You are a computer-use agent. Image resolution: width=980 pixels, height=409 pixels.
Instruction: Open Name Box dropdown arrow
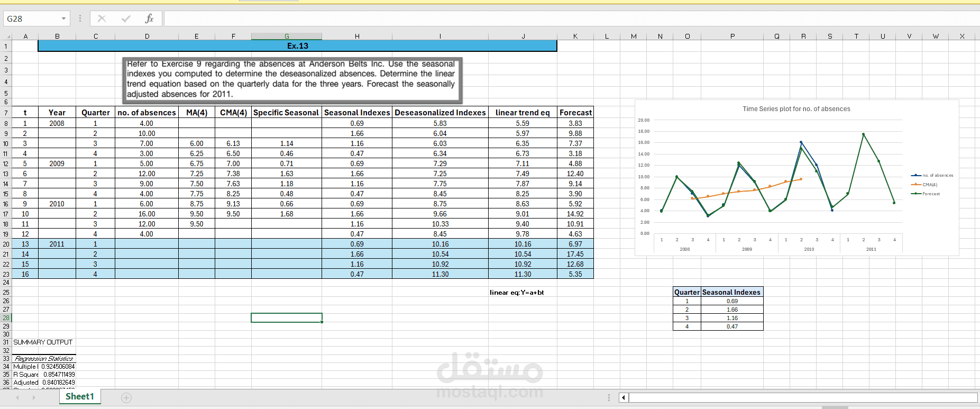point(63,19)
